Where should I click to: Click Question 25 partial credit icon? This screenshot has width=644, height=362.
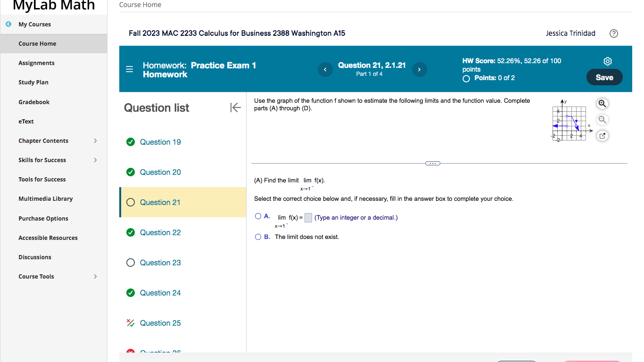(131, 323)
